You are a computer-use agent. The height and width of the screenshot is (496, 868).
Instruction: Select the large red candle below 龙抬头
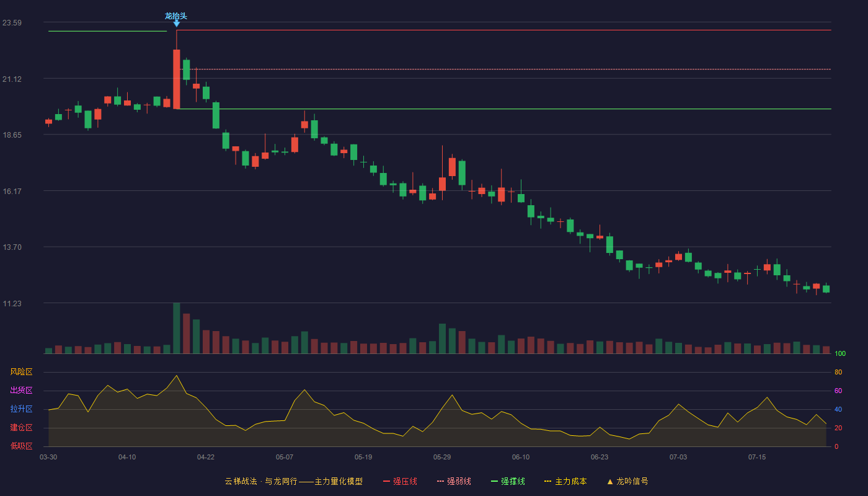click(x=177, y=79)
